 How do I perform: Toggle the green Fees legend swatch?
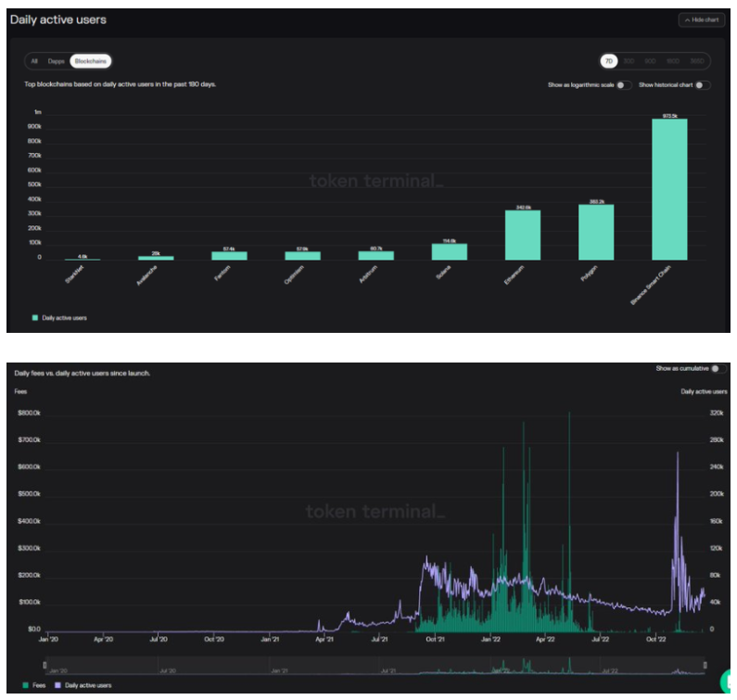click(x=26, y=685)
